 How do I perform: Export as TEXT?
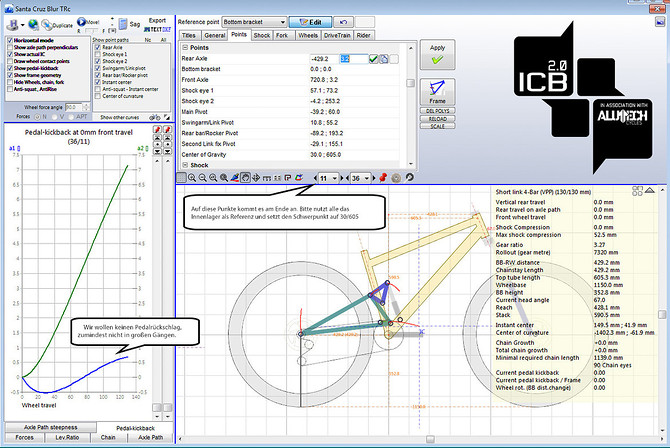[155, 29]
